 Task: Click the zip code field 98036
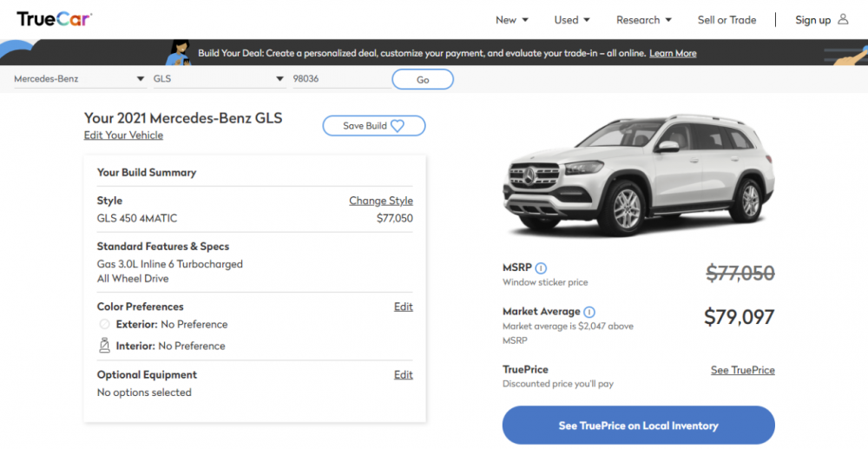(339, 79)
